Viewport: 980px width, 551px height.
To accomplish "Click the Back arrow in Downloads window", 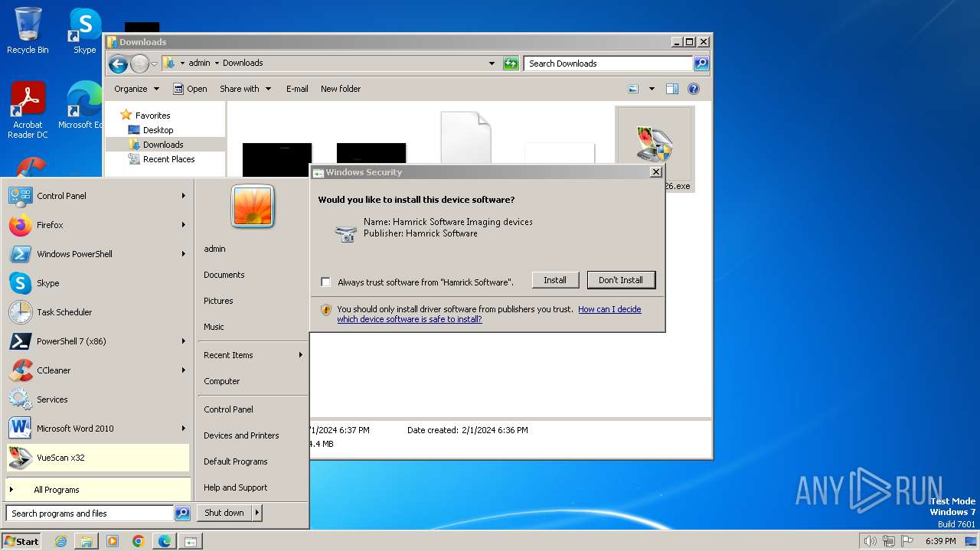I will click(x=118, y=64).
